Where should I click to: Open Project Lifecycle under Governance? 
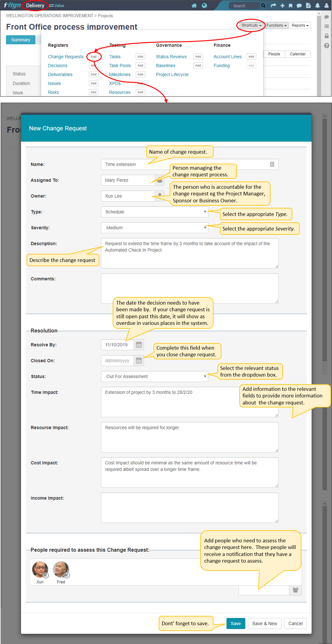click(x=172, y=74)
